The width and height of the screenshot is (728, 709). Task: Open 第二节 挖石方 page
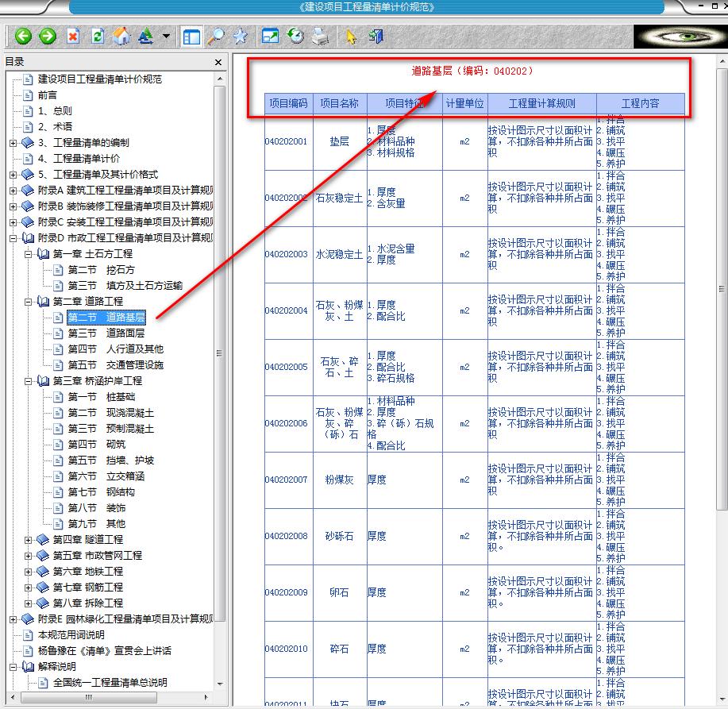click(x=101, y=270)
